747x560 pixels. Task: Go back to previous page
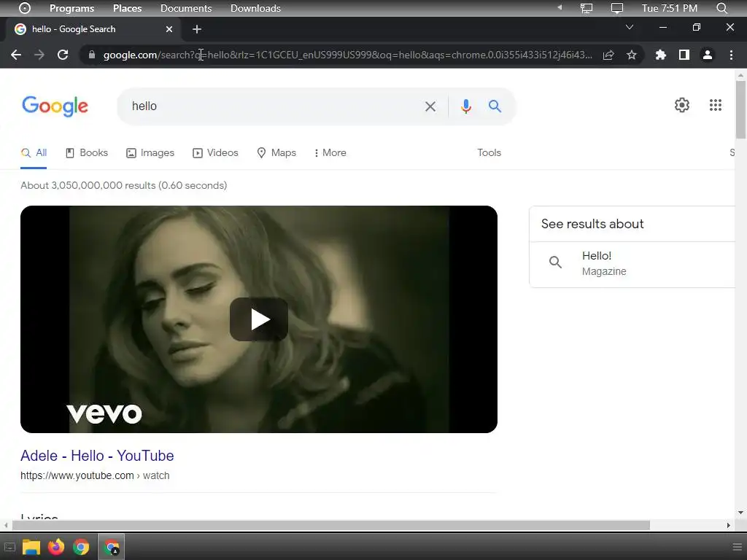pyautogui.click(x=16, y=55)
